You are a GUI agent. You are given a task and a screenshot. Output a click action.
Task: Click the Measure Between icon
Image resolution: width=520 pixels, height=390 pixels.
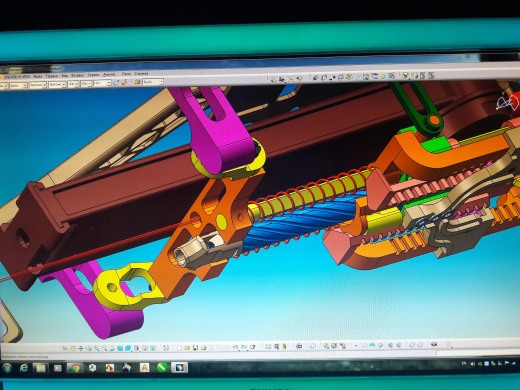pyautogui.click(x=268, y=347)
